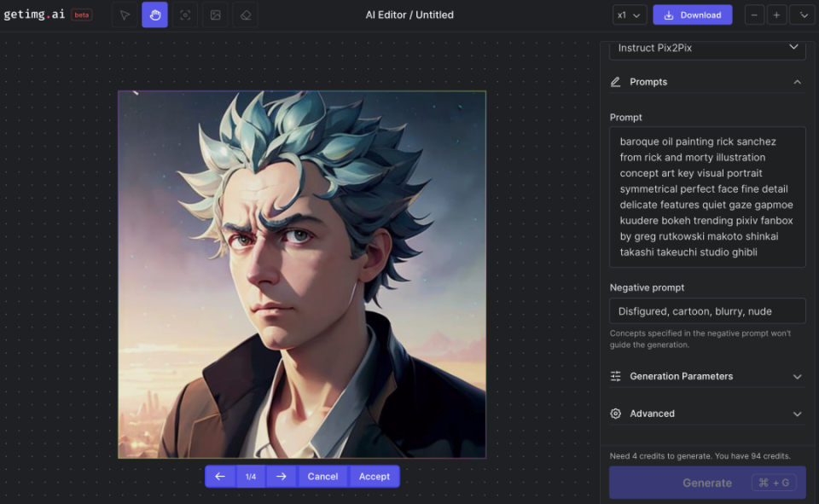Select the eraser tool
Viewport: 819px width, 504px height.
(246, 15)
